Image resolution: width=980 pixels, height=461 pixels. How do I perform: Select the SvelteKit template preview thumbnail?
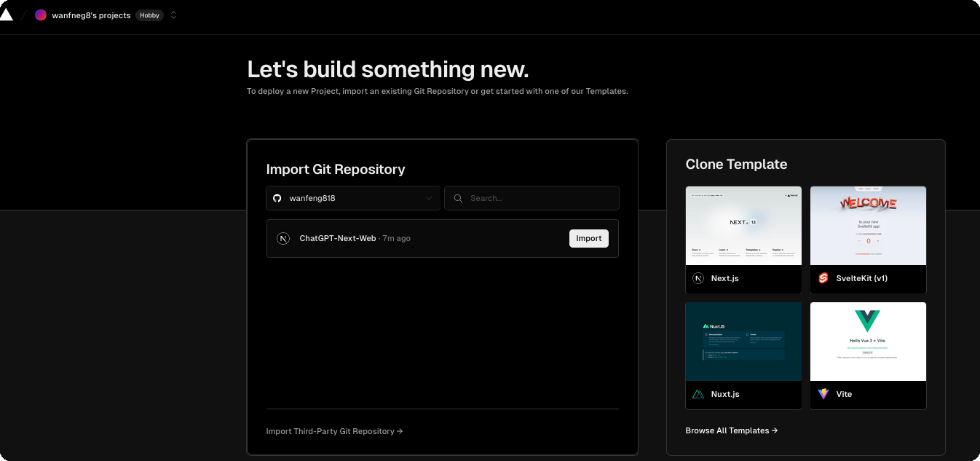coord(868,226)
